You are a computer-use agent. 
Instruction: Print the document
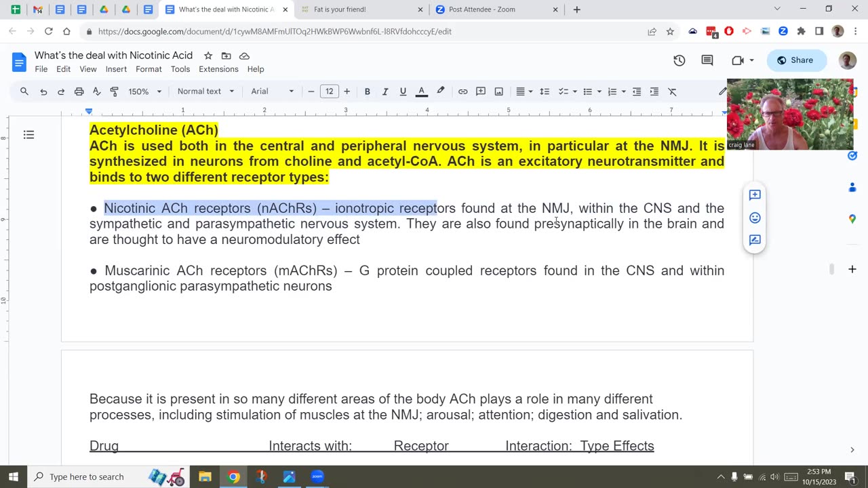(x=79, y=91)
